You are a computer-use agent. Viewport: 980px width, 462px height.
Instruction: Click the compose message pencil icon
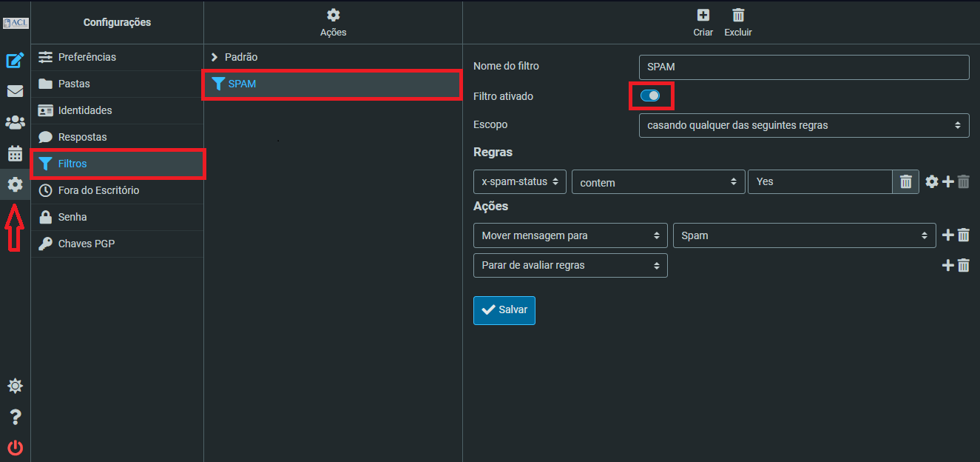(x=15, y=61)
